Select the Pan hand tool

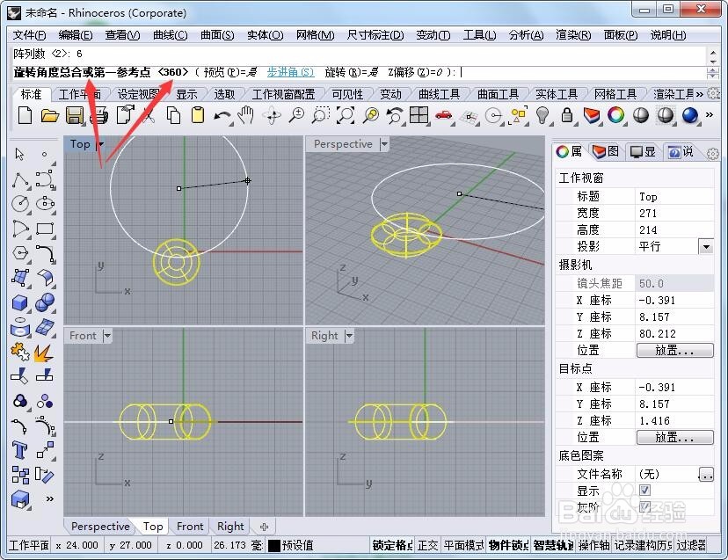(246, 114)
